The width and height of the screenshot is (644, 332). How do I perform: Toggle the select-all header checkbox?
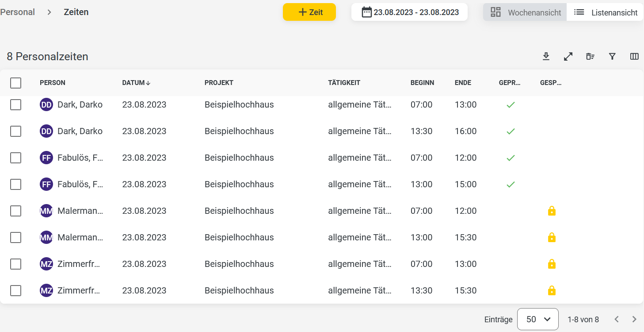pos(15,83)
